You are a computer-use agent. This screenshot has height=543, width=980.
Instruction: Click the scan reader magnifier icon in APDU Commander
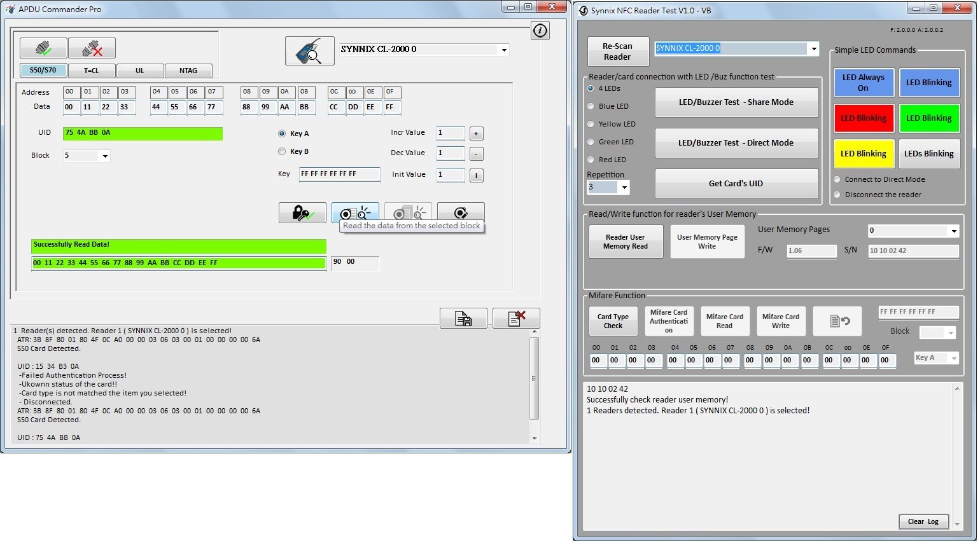pos(310,51)
